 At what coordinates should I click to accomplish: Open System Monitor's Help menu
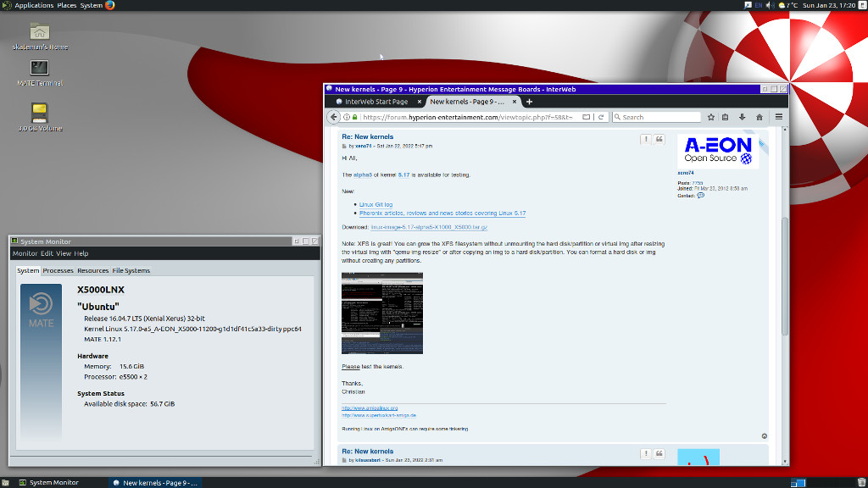click(81, 253)
